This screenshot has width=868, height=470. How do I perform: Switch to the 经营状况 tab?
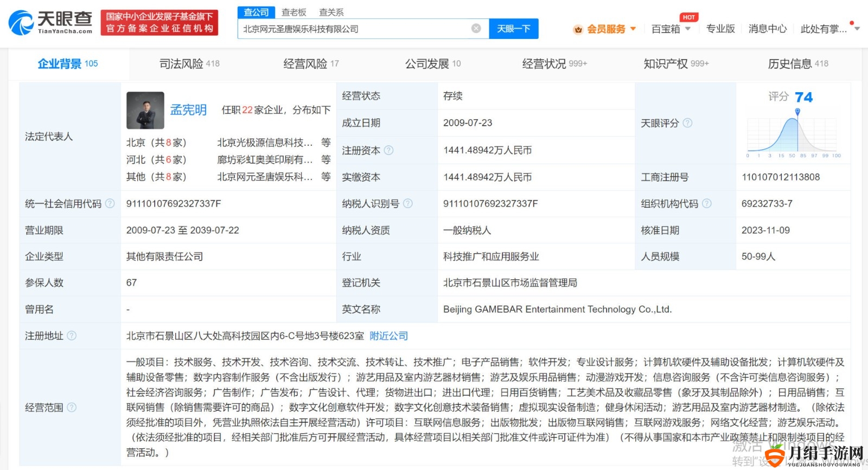pyautogui.click(x=554, y=64)
